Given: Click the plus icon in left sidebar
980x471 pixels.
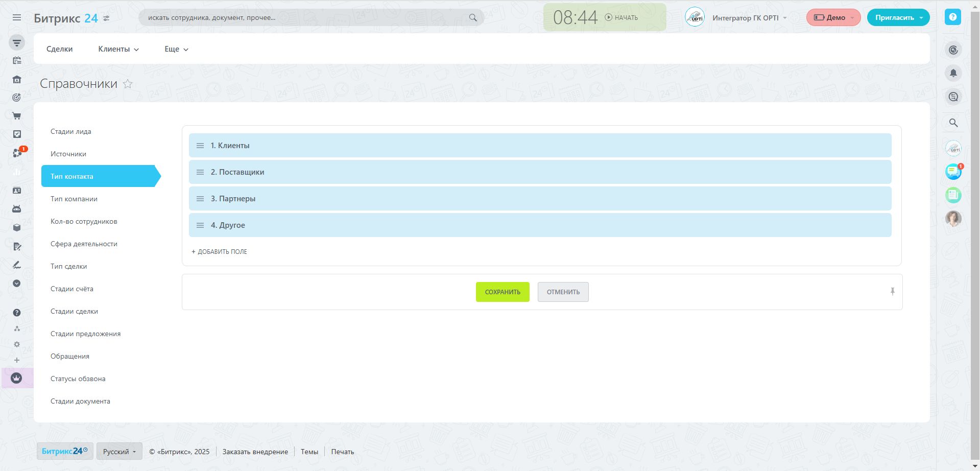Looking at the screenshot, I should pos(17,360).
